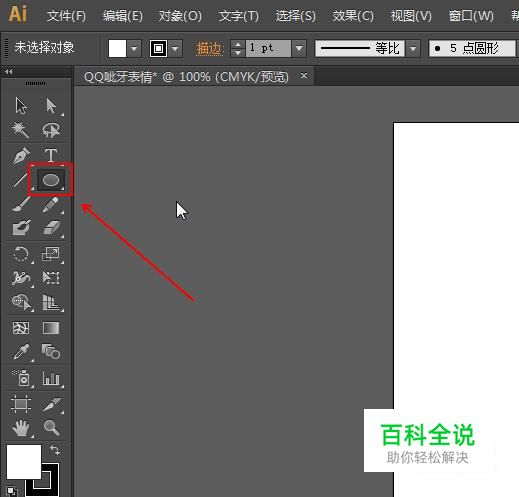Screen dimensions: 519x497
Task: Open the 5 点圆形 brush definition selector
Action: pos(472,49)
